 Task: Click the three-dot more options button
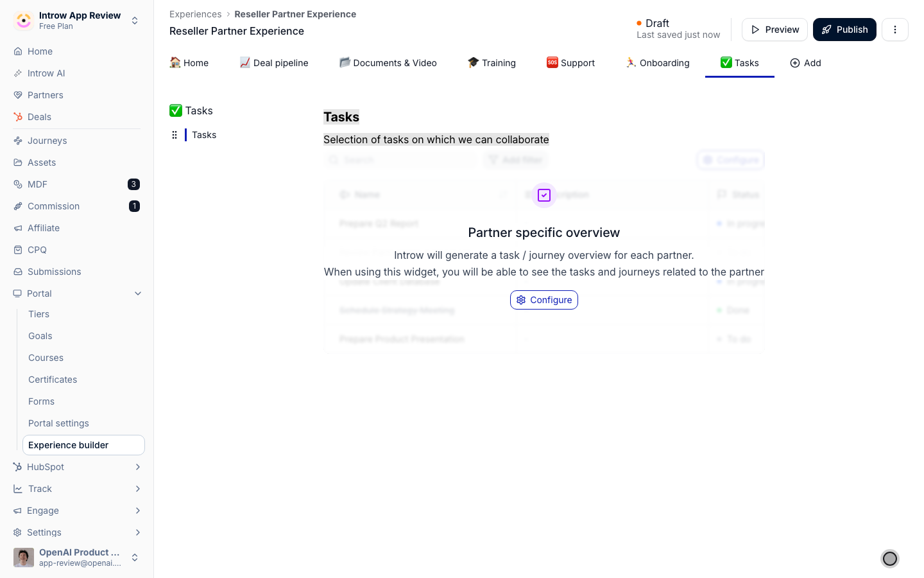895,30
